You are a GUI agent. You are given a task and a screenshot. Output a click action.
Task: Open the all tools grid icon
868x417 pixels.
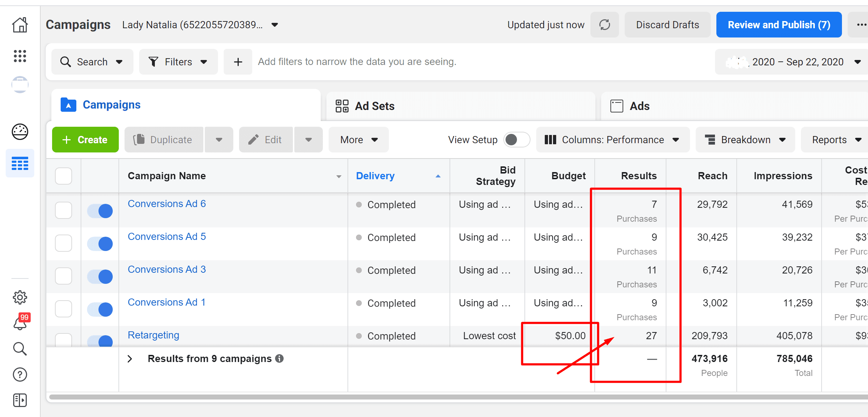pos(20,56)
